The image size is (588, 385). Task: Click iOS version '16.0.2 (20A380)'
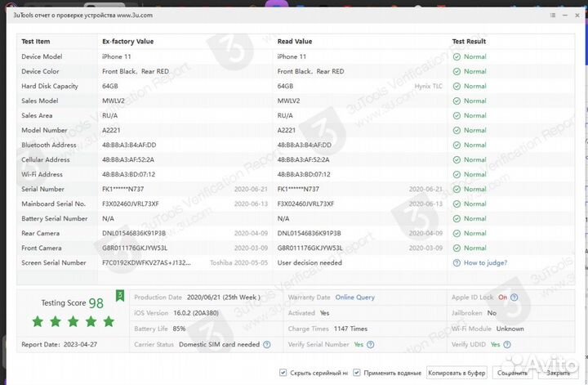point(196,313)
